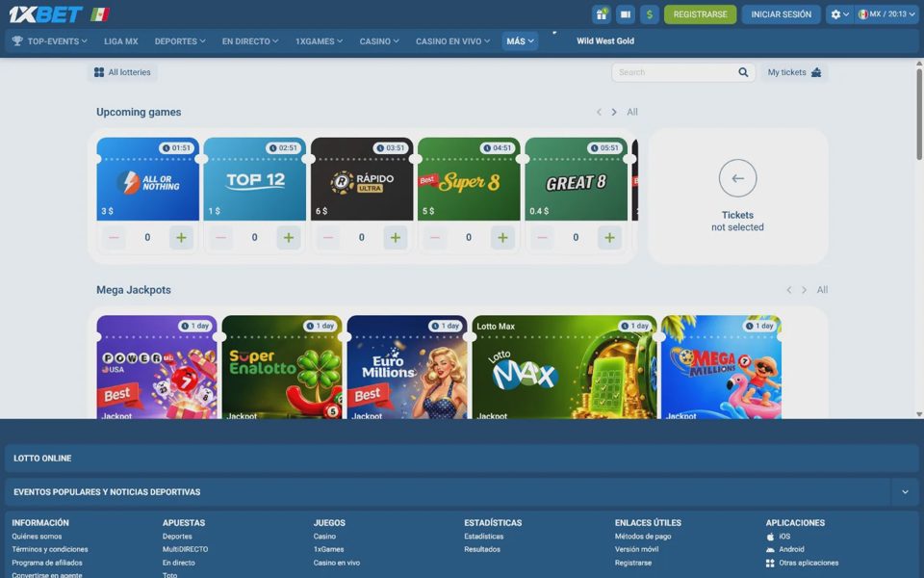924x578 pixels.
Task: Open the settings gear dropdown
Action: (839, 14)
